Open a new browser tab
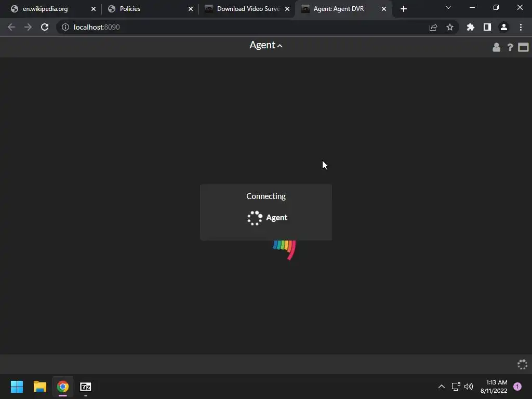 point(403,9)
